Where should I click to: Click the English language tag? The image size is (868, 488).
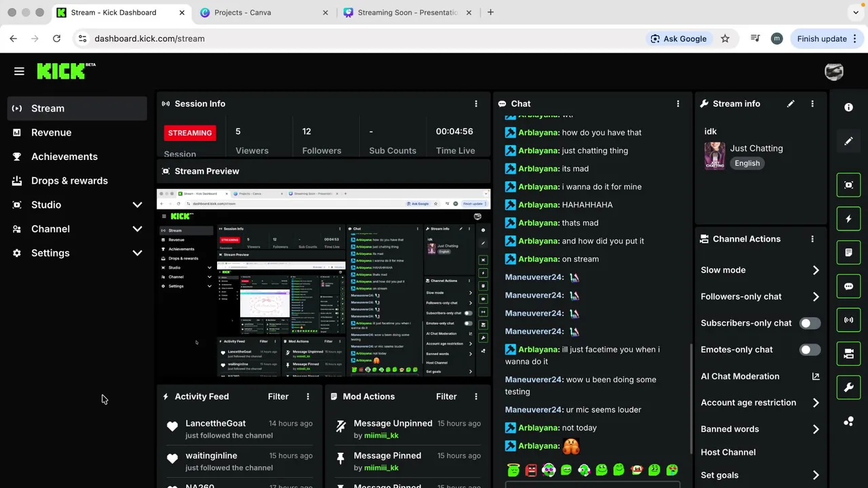tap(747, 163)
